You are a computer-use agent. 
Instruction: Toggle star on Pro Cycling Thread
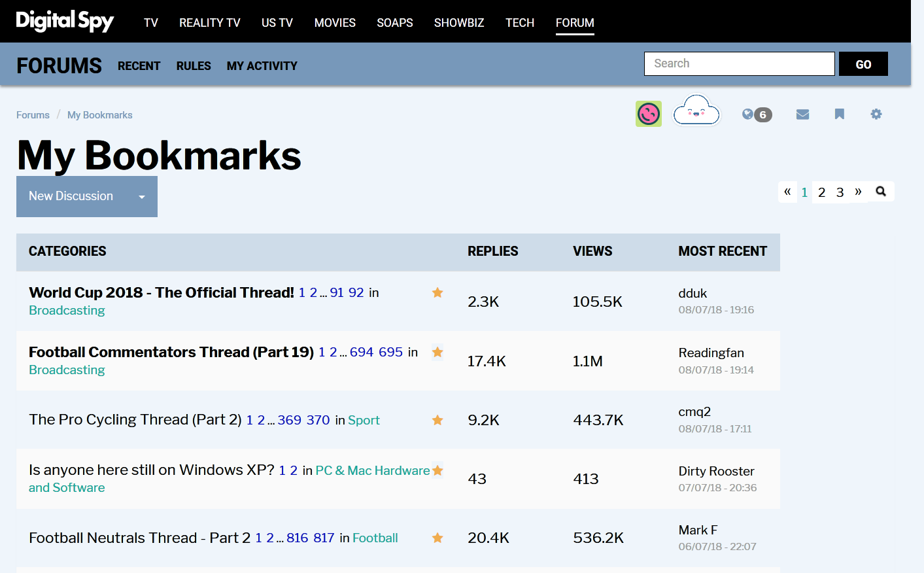(x=437, y=420)
